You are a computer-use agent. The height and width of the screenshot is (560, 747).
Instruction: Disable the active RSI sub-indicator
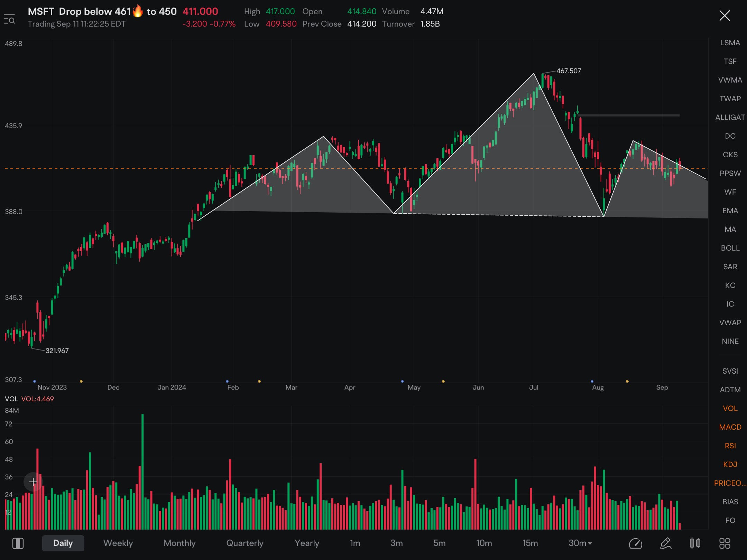[730, 446]
